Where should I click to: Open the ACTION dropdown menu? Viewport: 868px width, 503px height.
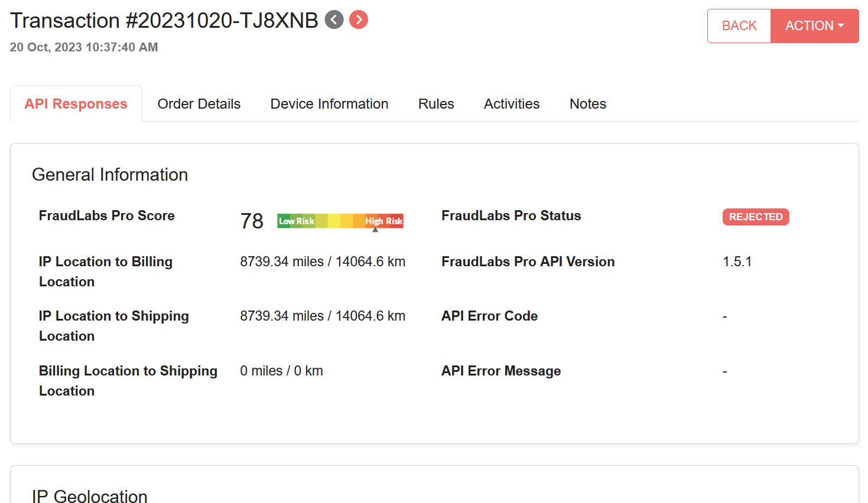coord(815,26)
